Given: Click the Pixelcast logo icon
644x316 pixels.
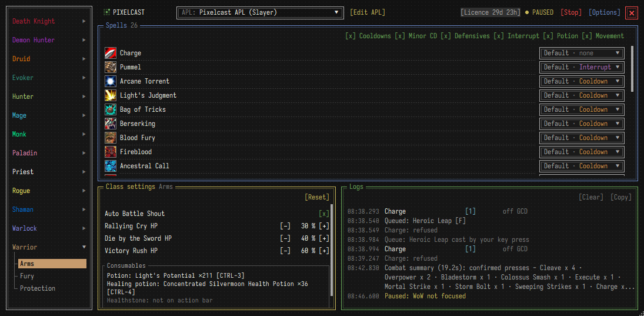Looking at the screenshot, I should [107, 12].
